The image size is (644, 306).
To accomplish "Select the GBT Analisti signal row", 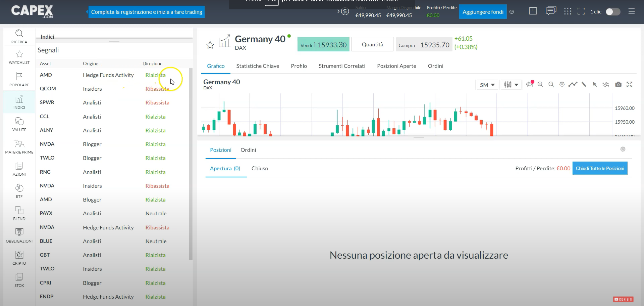I will pyautogui.click(x=112, y=255).
